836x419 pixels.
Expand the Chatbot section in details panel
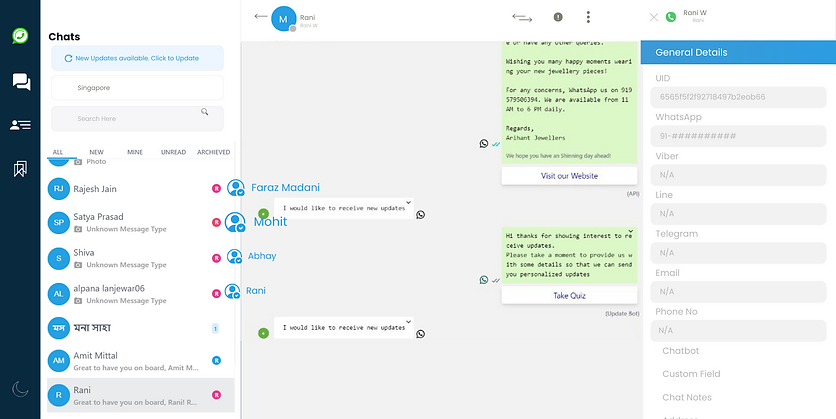coord(680,351)
